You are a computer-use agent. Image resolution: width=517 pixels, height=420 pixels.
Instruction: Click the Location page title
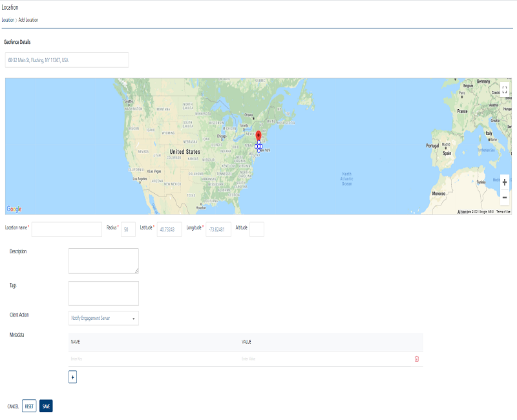click(10, 7)
